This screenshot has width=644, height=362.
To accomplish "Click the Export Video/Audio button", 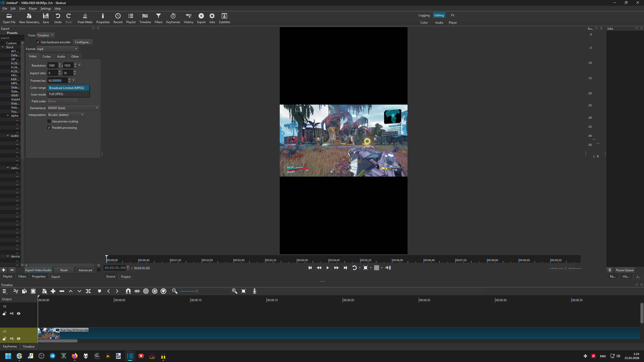I will point(38,270).
